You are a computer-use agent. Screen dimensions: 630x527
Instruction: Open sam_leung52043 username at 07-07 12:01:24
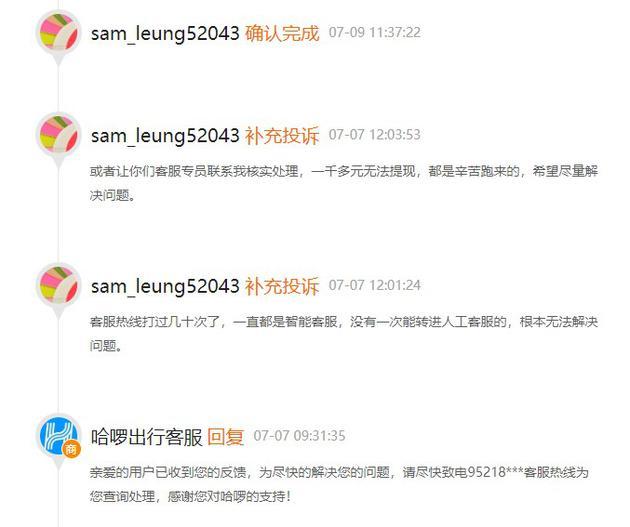tap(165, 286)
